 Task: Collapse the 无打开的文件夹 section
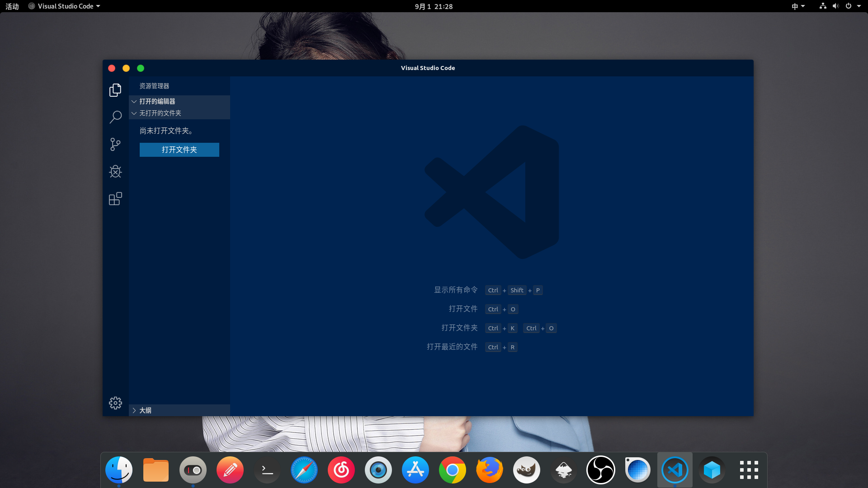(x=179, y=113)
